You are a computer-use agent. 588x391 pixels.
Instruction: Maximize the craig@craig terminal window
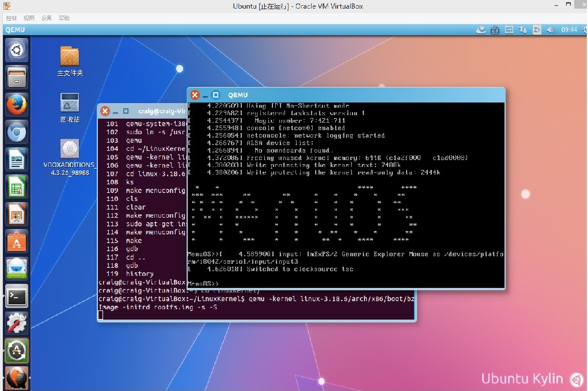(126, 111)
